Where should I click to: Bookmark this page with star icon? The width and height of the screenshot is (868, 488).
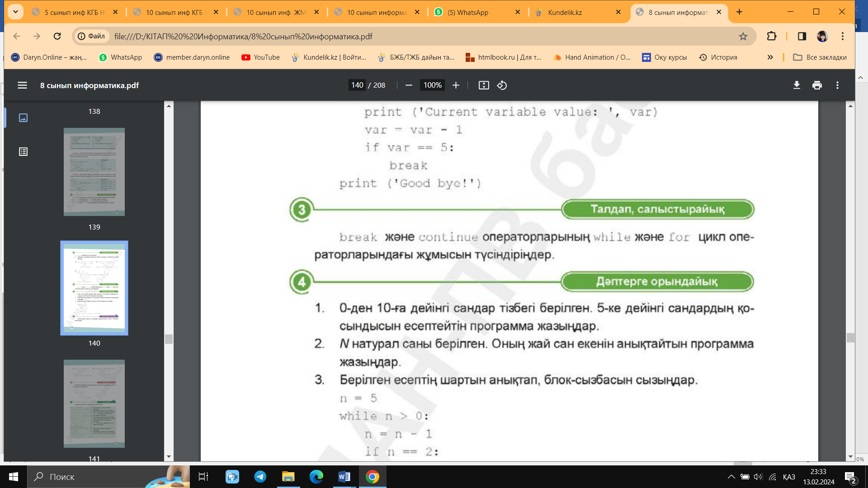click(743, 36)
